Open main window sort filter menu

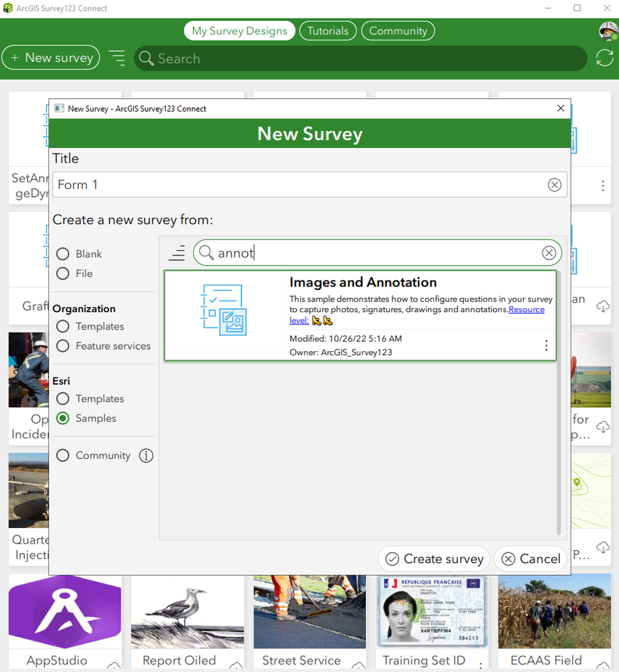117,58
